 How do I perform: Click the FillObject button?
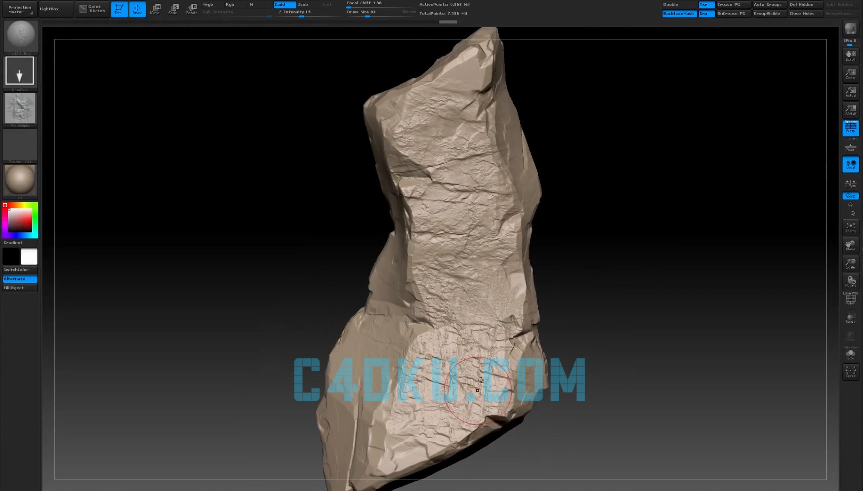(x=20, y=288)
